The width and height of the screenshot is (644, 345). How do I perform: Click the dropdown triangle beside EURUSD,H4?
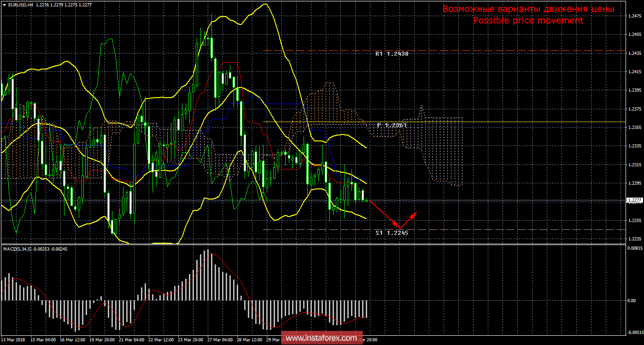(x=4, y=5)
